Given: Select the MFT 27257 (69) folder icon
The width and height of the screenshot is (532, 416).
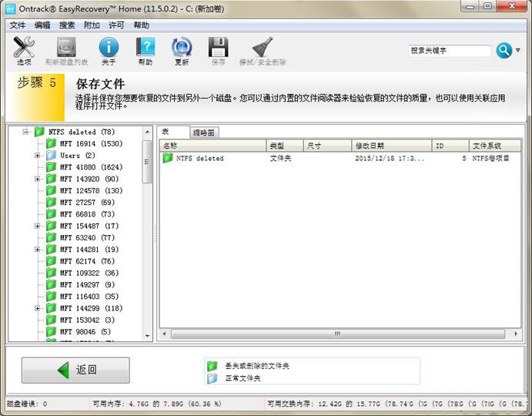Looking at the screenshot, I should pyautogui.click(x=52, y=202).
